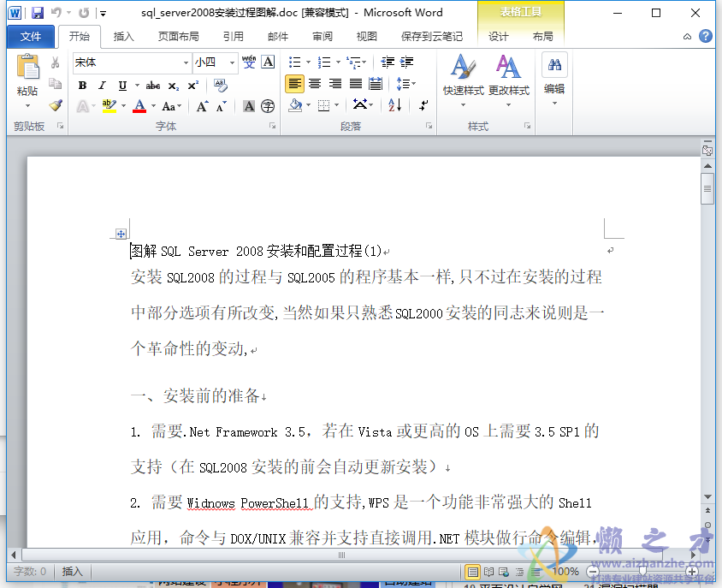Toggle right text alignment
The width and height of the screenshot is (722, 588).
click(x=334, y=83)
